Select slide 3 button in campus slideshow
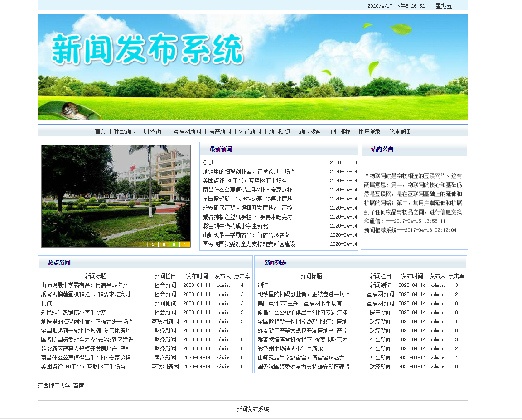The width and height of the screenshot is (522, 420). click(x=174, y=244)
